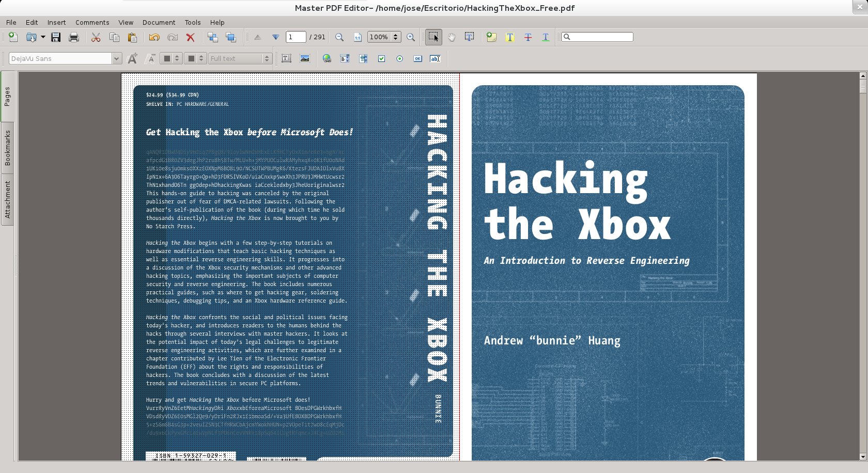Insert a link with the globe icon
868x473 pixels.
click(327, 58)
